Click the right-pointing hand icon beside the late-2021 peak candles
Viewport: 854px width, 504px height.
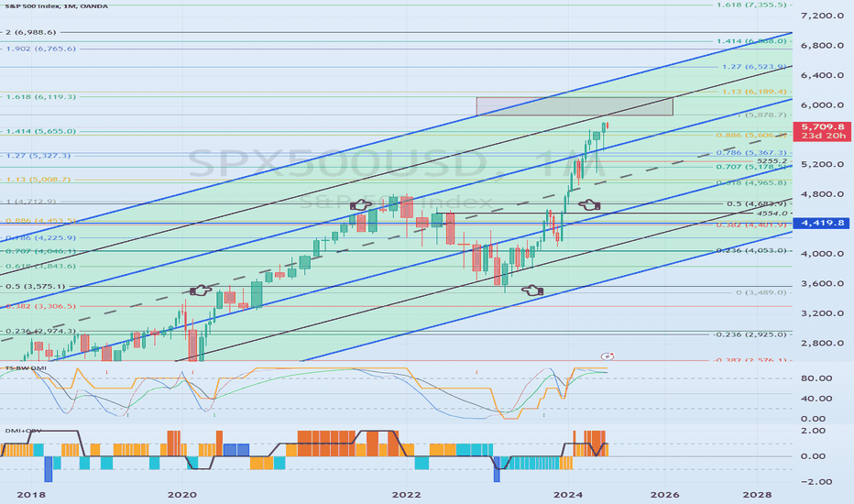[360, 205]
